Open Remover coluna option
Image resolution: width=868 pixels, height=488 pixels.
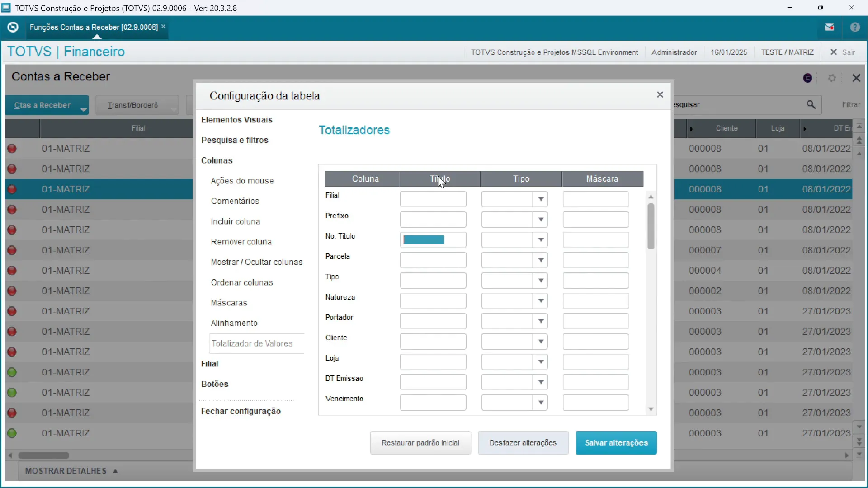[241, 242]
